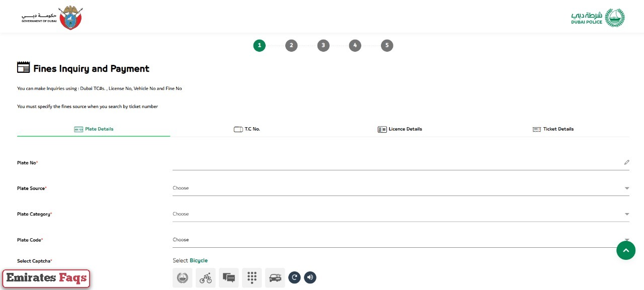Click the Government of Dubai logo

[x=52, y=18]
